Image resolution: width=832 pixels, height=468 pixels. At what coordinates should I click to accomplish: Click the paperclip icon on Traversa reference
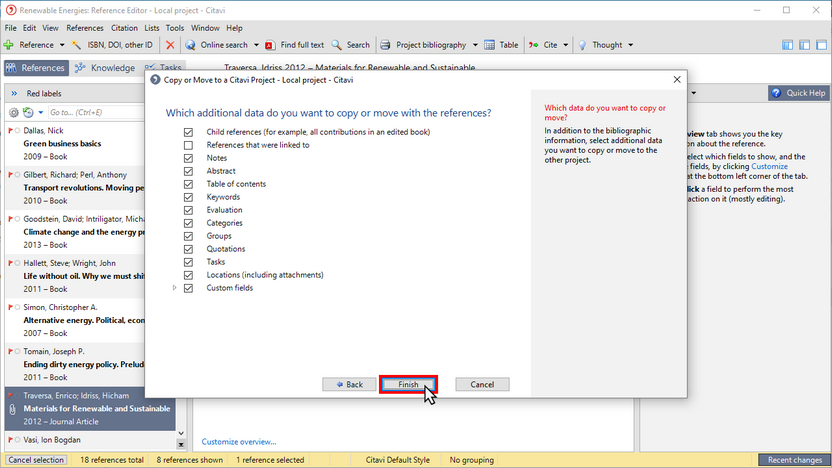point(12,409)
